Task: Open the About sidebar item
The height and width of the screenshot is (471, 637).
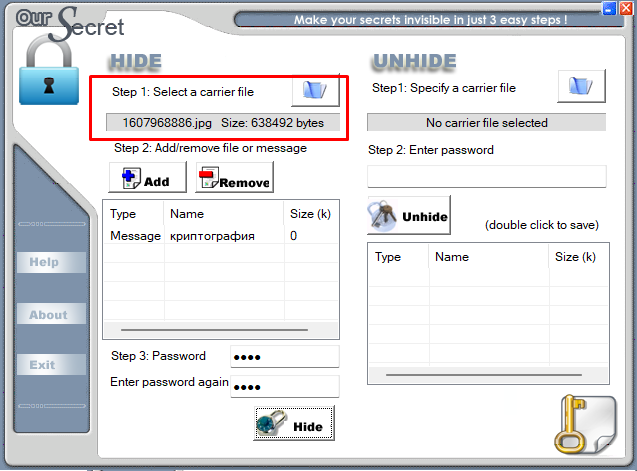Action: (51, 314)
